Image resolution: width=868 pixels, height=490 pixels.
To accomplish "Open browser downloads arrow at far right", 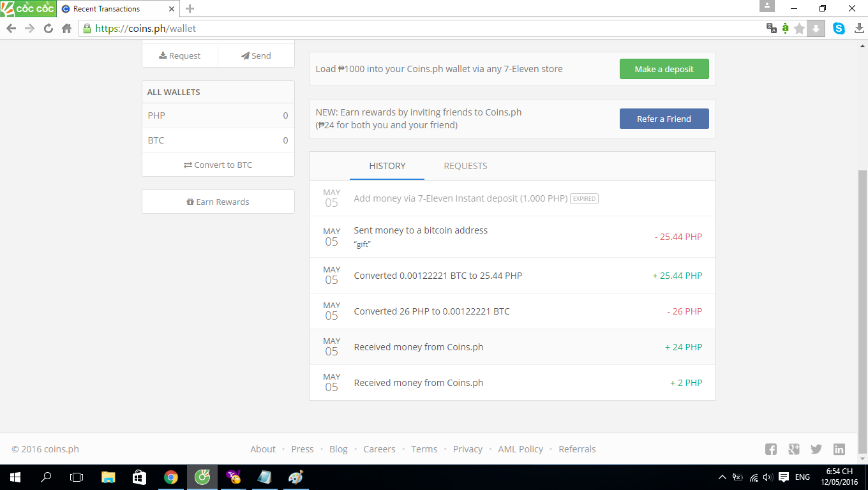I will pos(858,28).
